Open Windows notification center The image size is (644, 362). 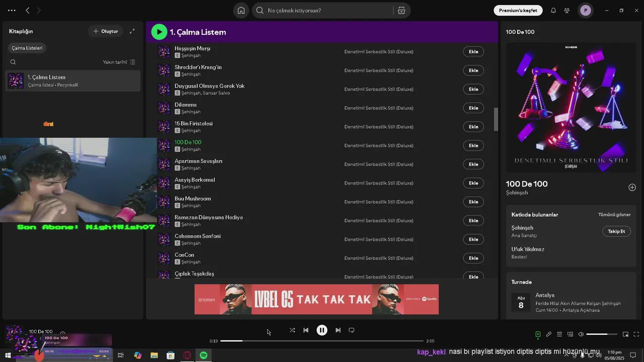pos(633,355)
